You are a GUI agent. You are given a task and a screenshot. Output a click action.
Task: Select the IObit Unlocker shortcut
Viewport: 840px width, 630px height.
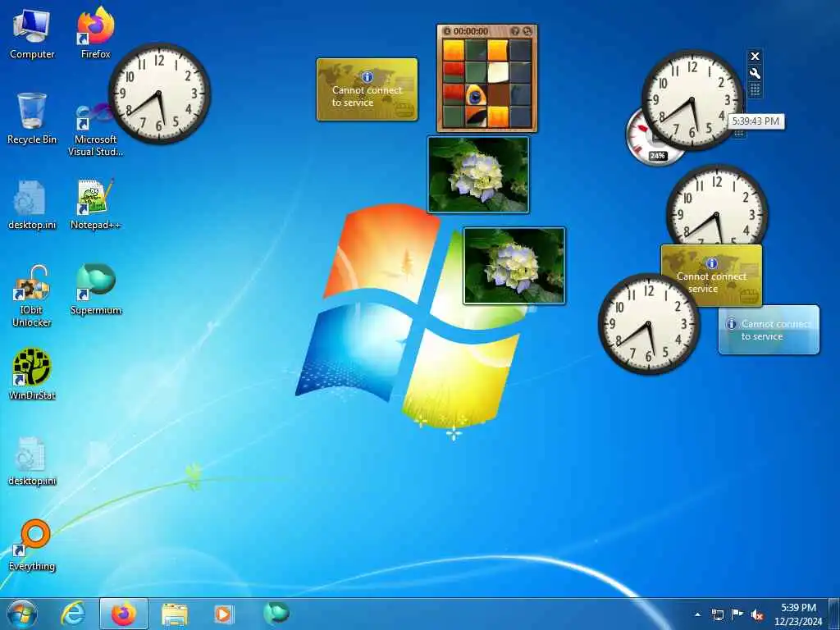coord(32,296)
